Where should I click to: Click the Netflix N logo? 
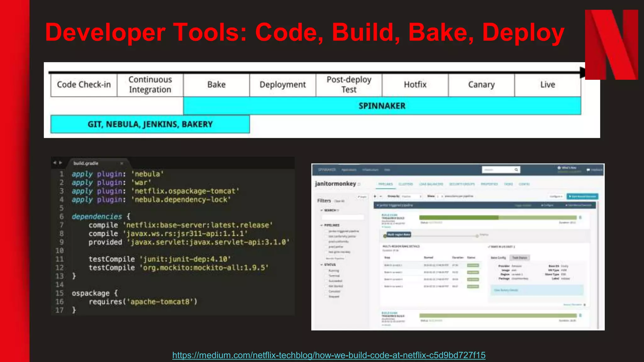click(611, 44)
